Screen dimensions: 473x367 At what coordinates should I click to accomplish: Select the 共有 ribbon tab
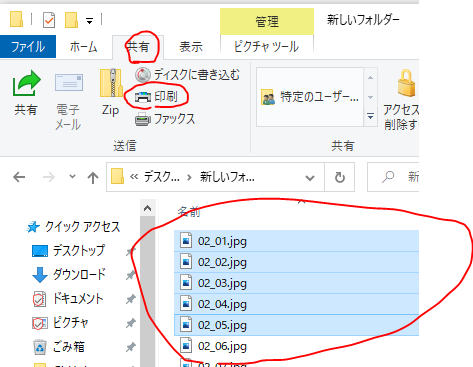point(138,47)
